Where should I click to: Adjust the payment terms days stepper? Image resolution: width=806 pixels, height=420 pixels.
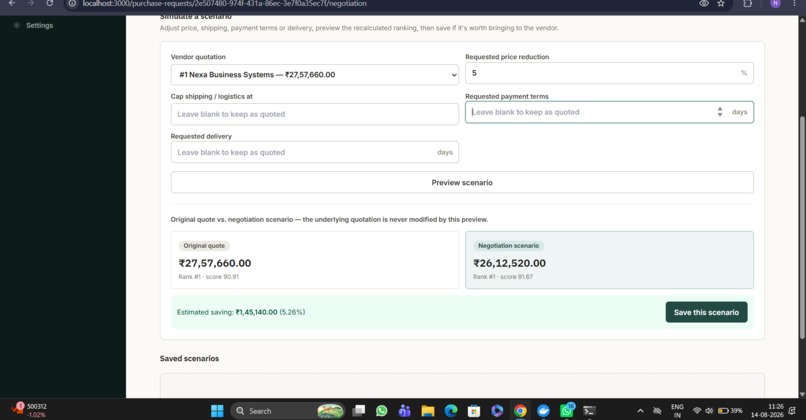point(720,112)
